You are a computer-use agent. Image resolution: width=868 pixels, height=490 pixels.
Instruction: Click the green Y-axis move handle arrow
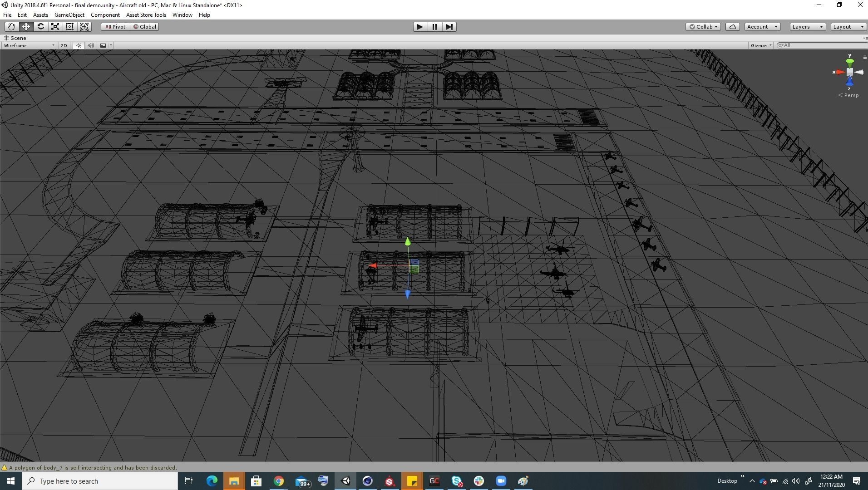tap(408, 242)
